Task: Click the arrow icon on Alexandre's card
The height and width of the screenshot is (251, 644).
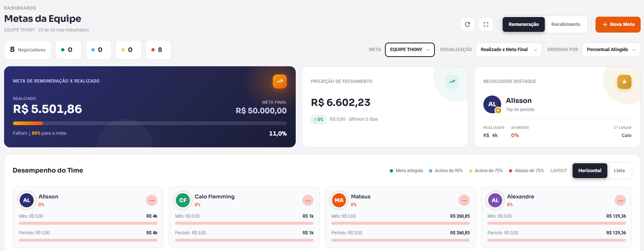Action: (x=620, y=200)
